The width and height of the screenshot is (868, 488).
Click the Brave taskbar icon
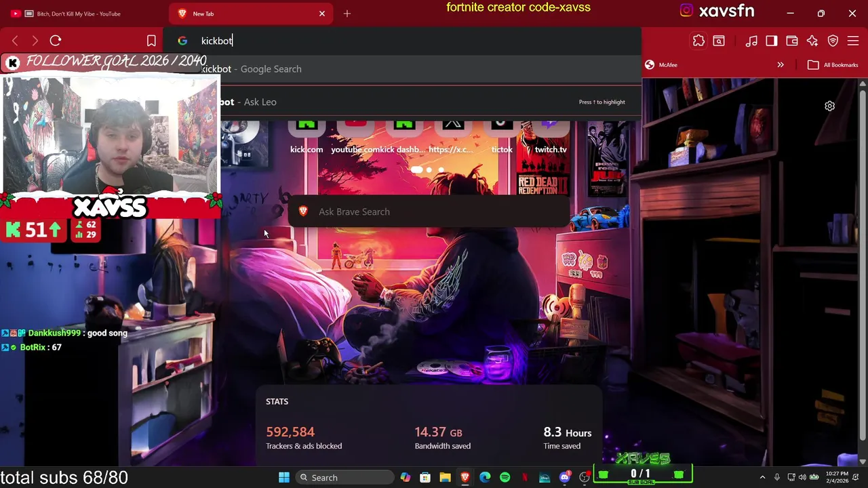pyautogui.click(x=465, y=478)
